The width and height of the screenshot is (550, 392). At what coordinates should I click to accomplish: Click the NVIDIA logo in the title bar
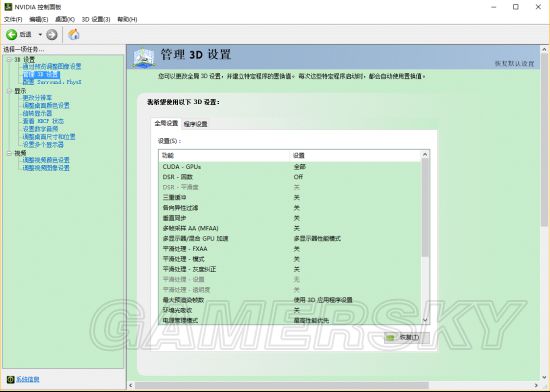click(8, 7)
